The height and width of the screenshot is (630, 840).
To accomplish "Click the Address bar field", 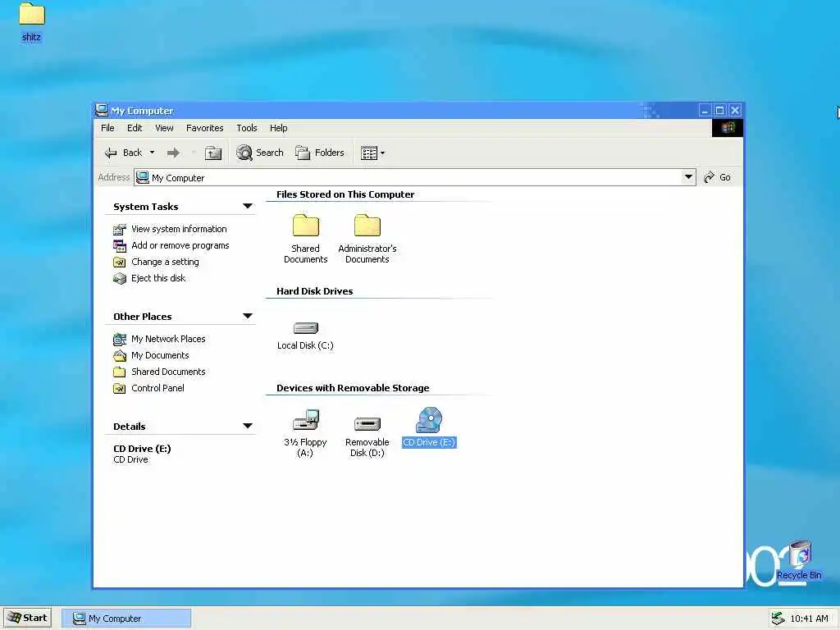I will [415, 177].
